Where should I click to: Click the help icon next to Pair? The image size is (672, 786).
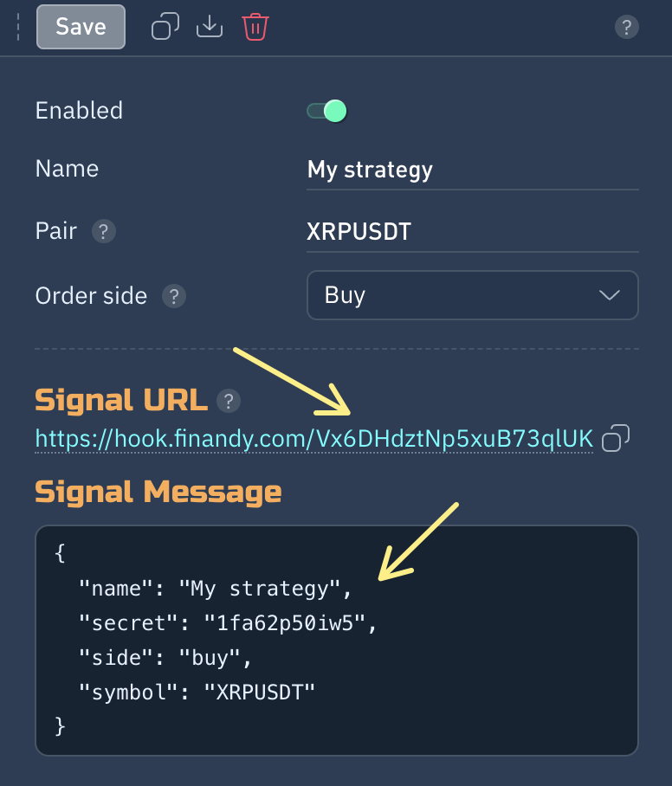pos(104,232)
